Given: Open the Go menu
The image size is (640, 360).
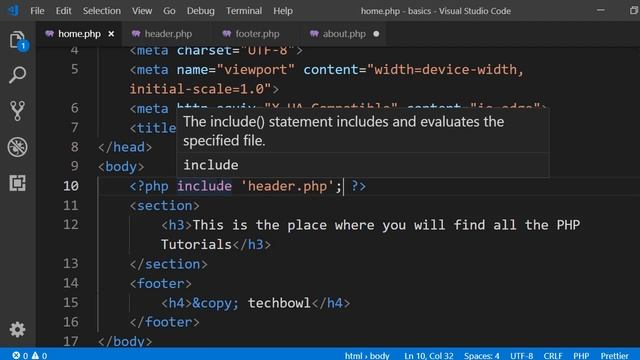Looking at the screenshot, I should [x=169, y=11].
